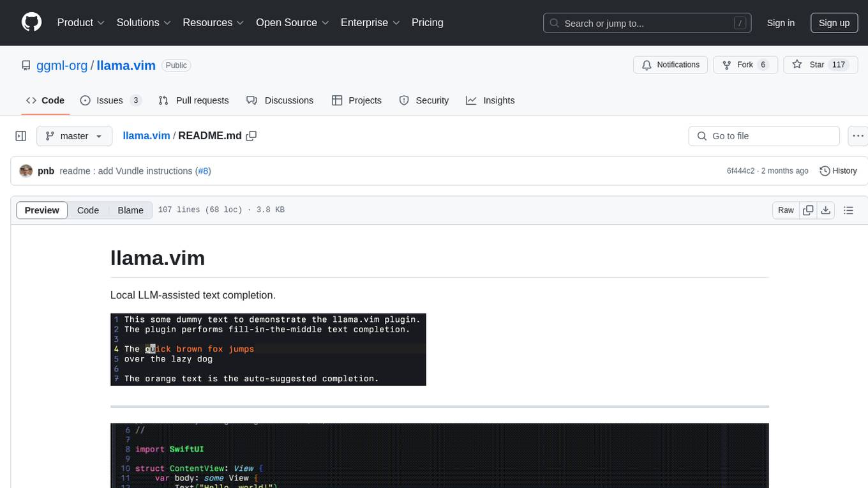This screenshot has width=868, height=488.
Task: Switch to the Insights tab
Action: [x=490, y=100]
